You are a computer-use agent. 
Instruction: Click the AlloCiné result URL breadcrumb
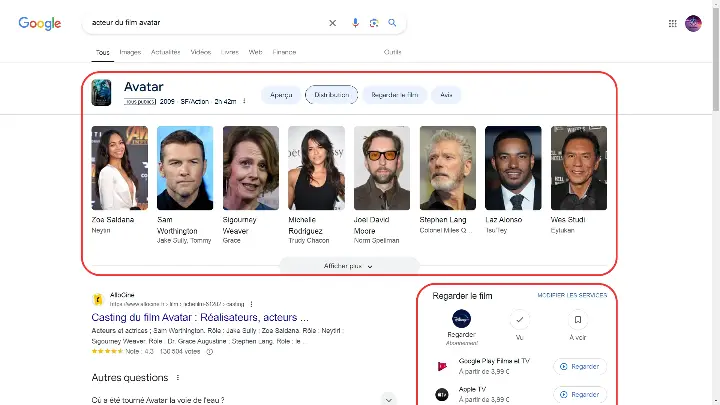point(177,304)
